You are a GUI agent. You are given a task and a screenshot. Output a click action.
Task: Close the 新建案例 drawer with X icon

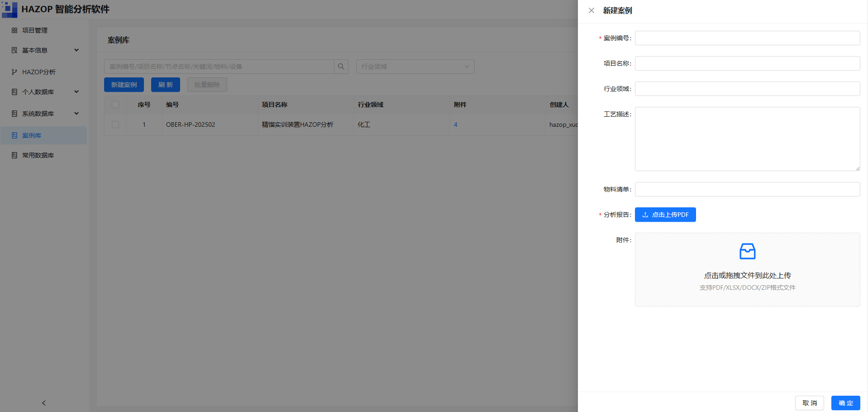[x=591, y=10]
